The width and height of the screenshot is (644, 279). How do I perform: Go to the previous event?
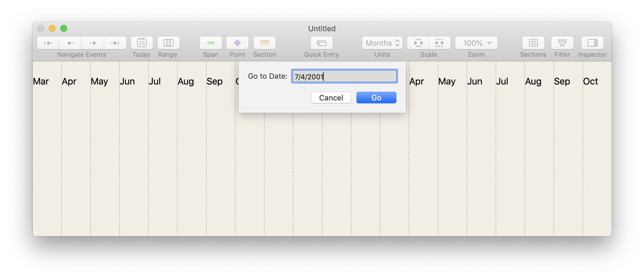tap(70, 43)
